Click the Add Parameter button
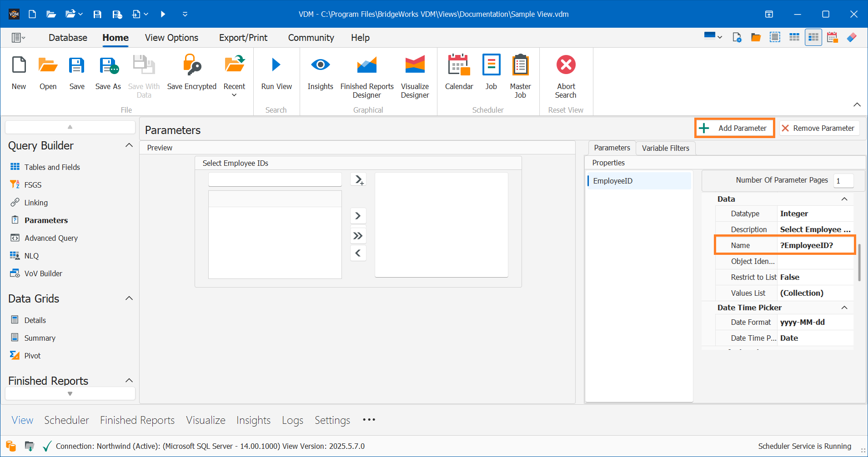 point(734,128)
